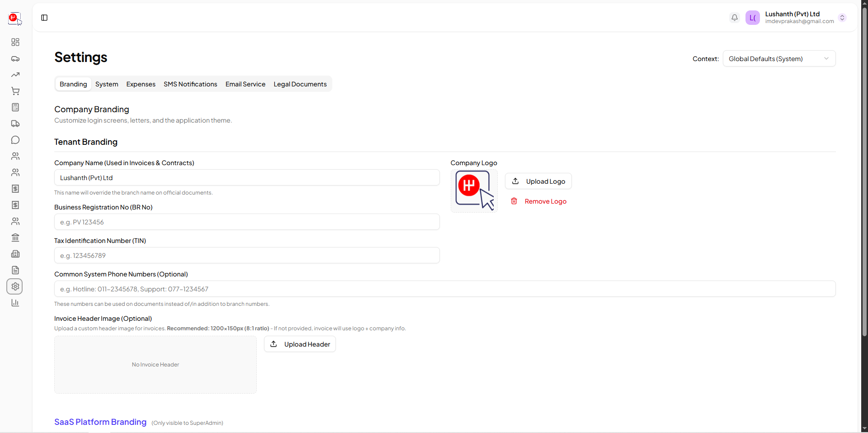Open the dashboard grid icon in sidebar
This screenshot has height=433, width=868.
point(15,42)
